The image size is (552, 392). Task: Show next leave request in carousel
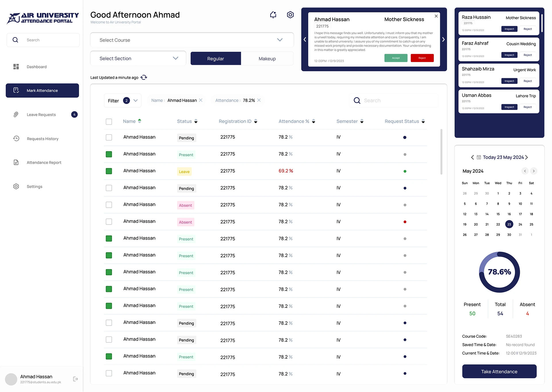point(443,39)
